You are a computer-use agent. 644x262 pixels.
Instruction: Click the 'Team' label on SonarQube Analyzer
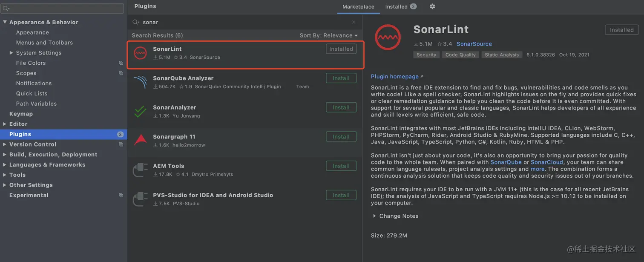(x=303, y=86)
